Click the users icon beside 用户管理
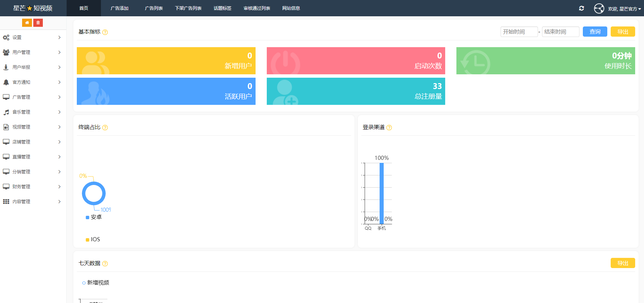 coord(6,52)
